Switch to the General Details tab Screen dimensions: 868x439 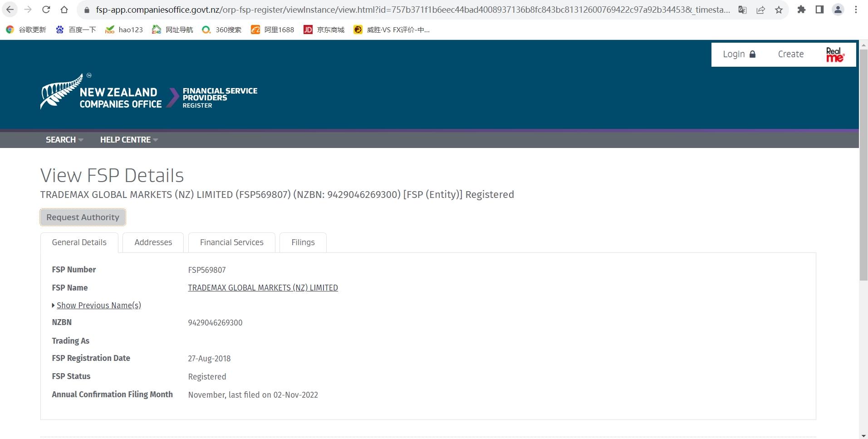click(79, 242)
